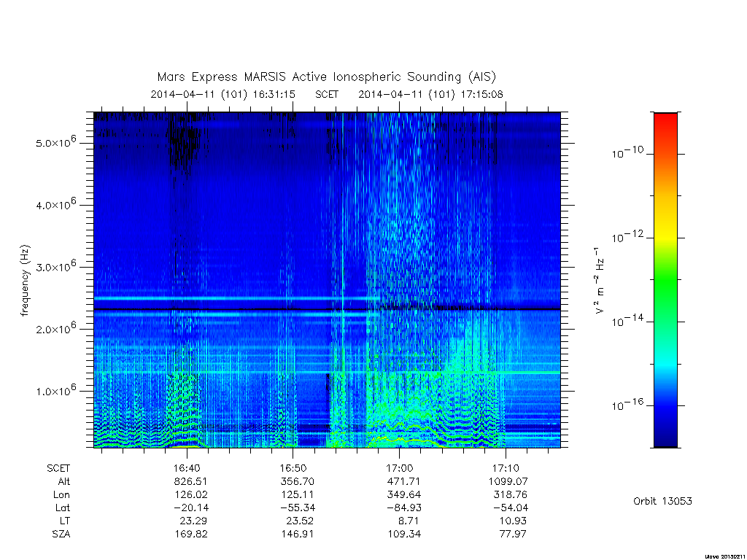The width and height of the screenshot is (747, 560).
Task: Click the 16:50 SCET time tick label
Action: (293, 468)
